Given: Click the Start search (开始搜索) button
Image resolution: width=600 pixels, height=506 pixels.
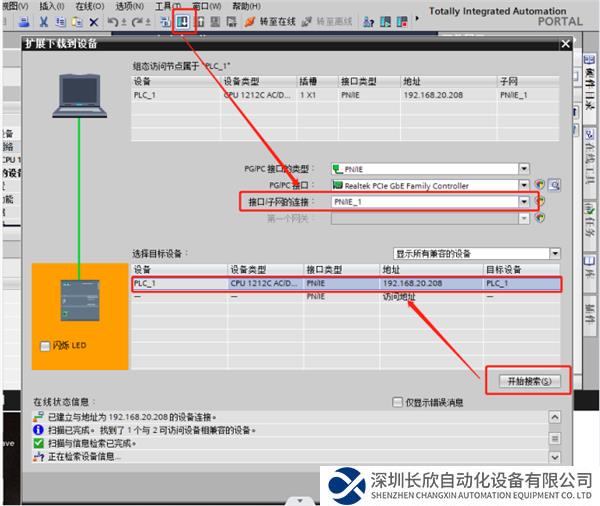Looking at the screenshot, I should [528, 380].
